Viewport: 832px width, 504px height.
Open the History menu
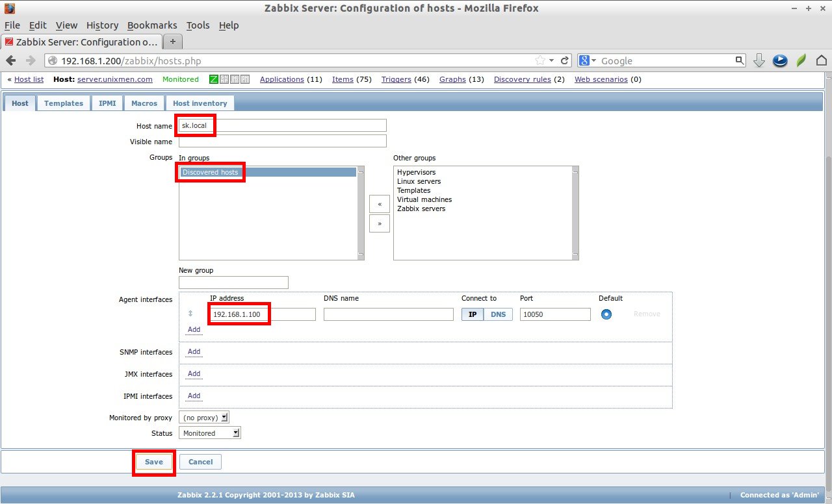pos(102,25)
